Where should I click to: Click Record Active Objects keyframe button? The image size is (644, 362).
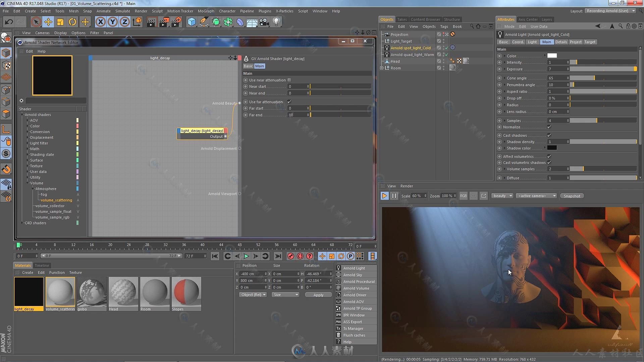pos(291,256)
